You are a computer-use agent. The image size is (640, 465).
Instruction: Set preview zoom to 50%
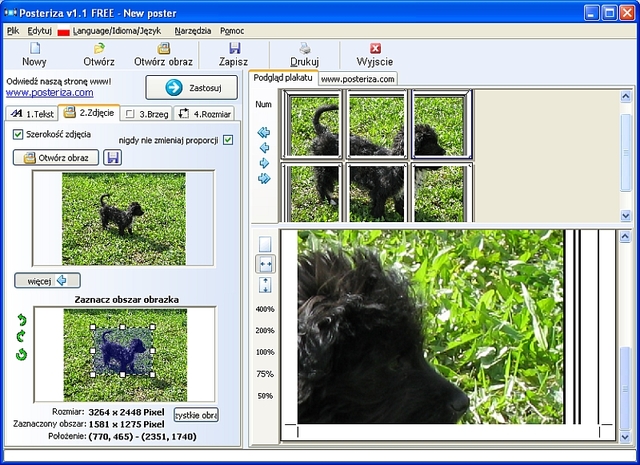[265, 396]
